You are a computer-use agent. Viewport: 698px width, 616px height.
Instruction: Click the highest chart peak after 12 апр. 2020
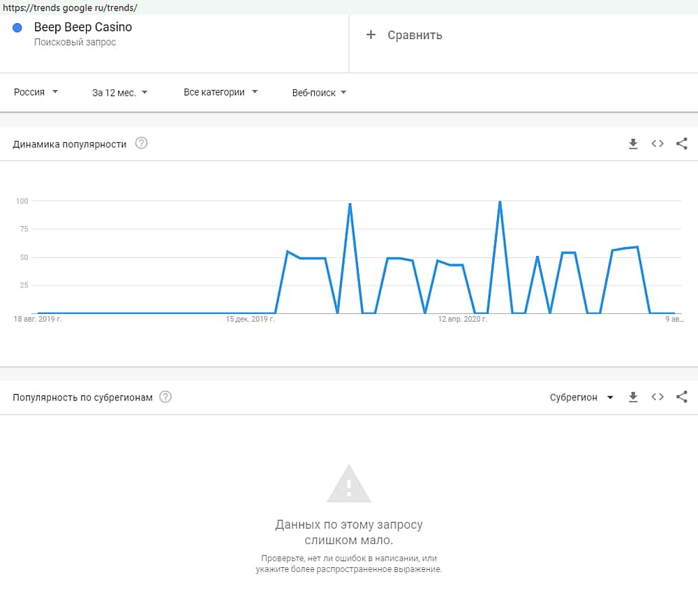pos(500,202)
